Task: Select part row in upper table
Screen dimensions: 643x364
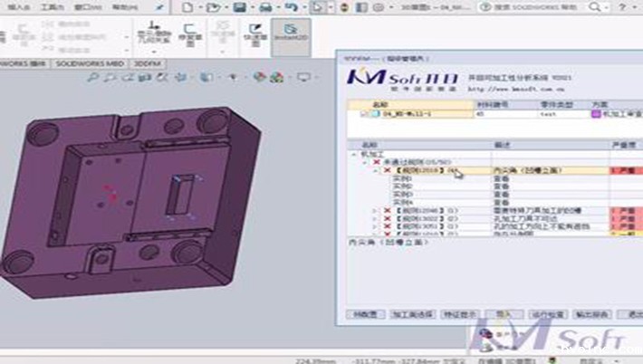Action: click(495, 114)
